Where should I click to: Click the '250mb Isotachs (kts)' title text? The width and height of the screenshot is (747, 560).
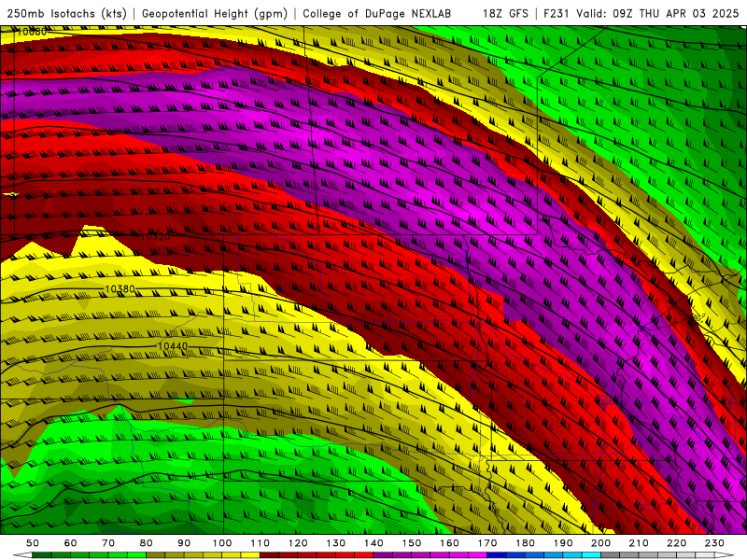pos(66,14)
